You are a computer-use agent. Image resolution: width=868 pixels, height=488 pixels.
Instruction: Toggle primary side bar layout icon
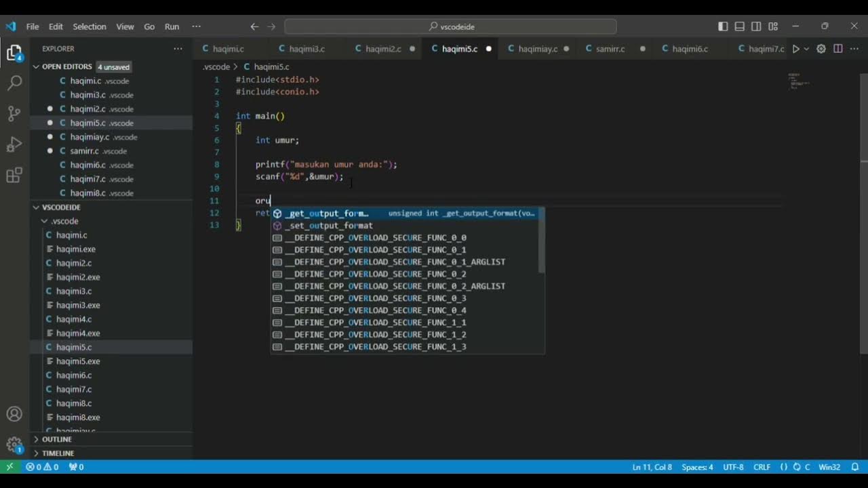pyautogui.click(x=723, y=26)
